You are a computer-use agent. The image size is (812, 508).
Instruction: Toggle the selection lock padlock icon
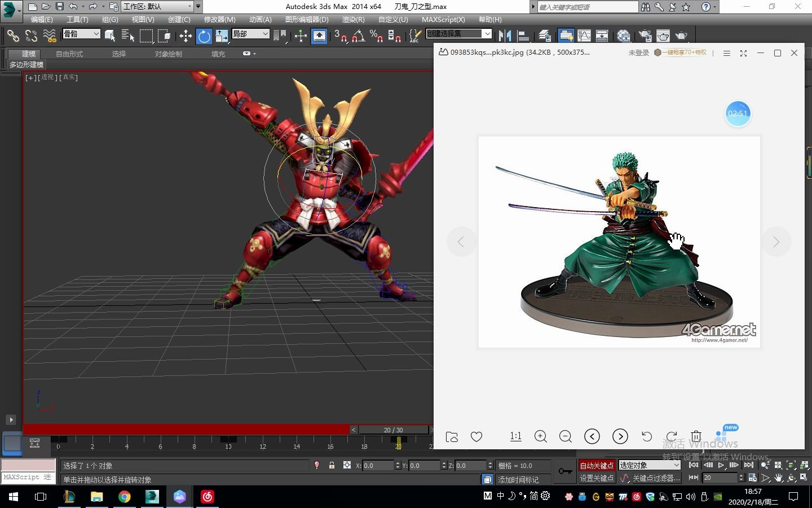coord(332,465)
